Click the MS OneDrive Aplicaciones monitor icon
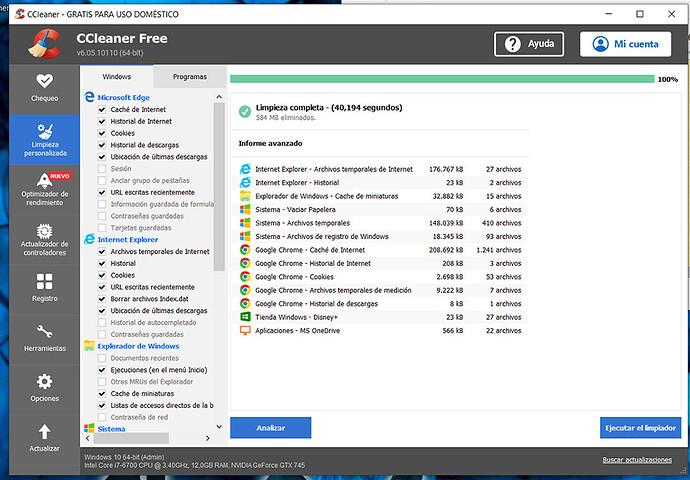Screen dimensions: 690x480 [x=245, y=330]
